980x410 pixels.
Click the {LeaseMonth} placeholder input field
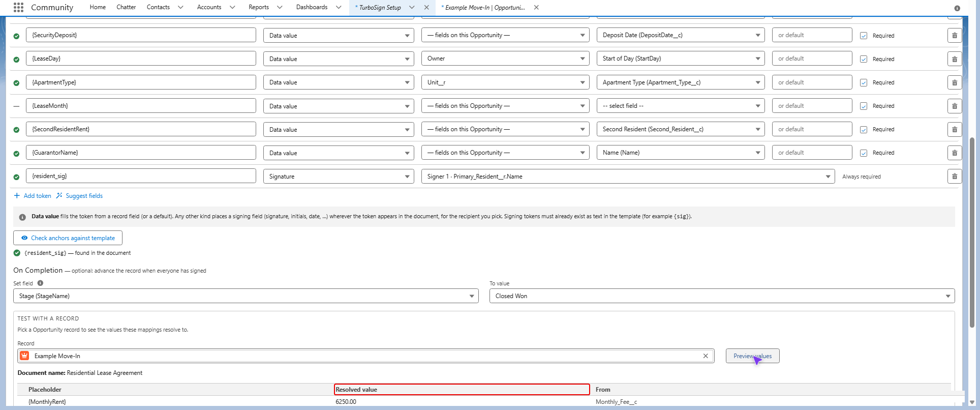click(141, 106)
